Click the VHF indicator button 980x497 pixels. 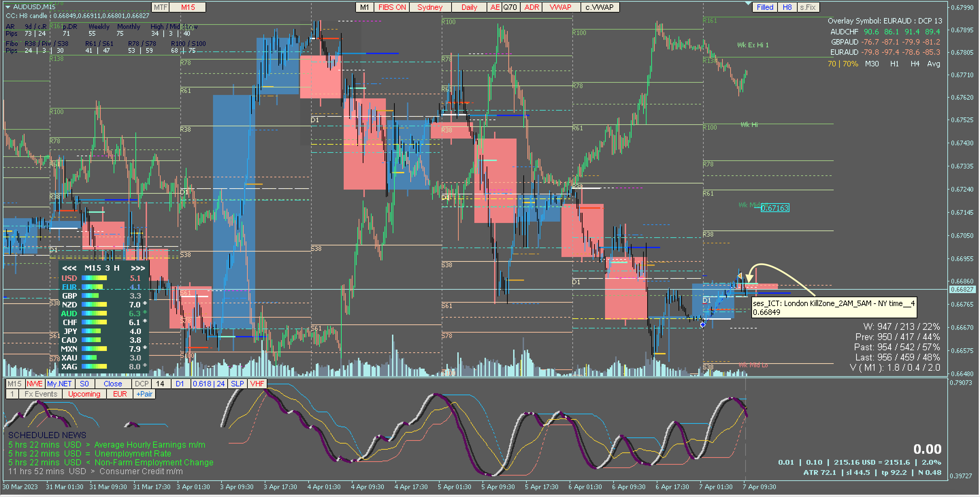point(257,384)
